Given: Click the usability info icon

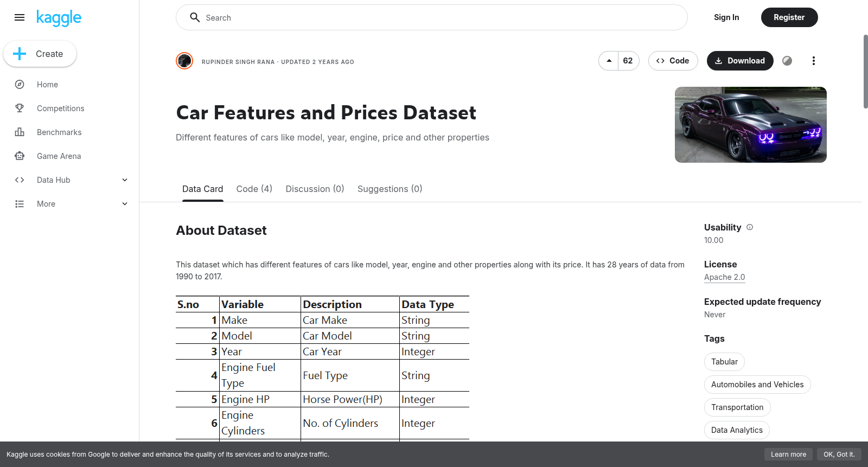Looking at the screenshot, I should point(750,227).
